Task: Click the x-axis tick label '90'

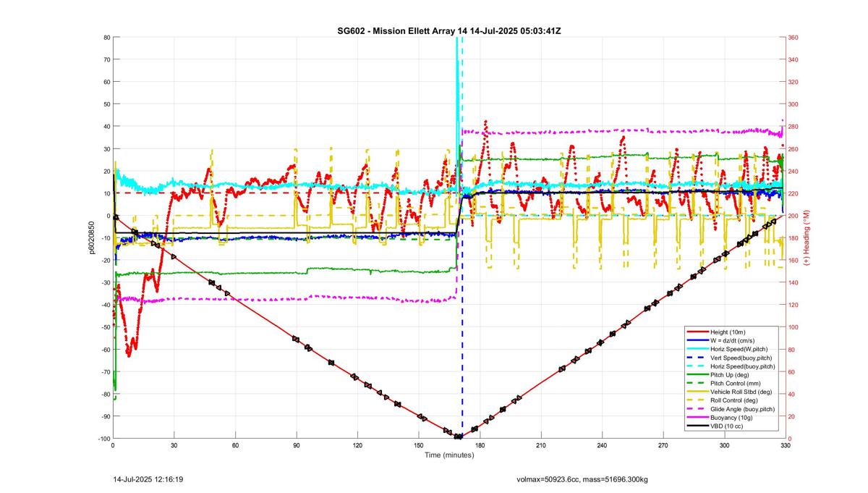Action: point(296,446)
